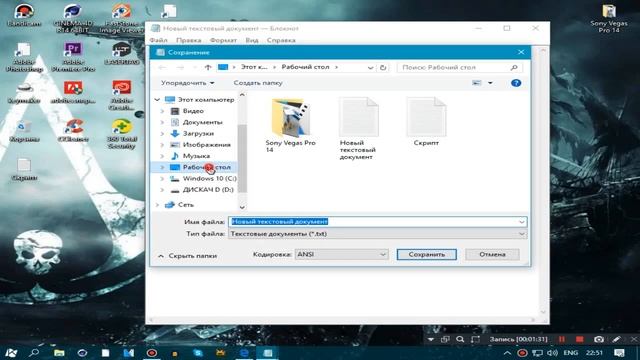Open Skype from the taskbar
The width and height of the screenshot is (640, 360).
[198, 353]
